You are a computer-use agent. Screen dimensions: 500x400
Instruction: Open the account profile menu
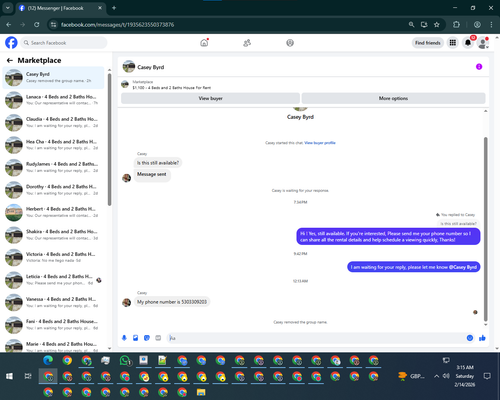483,43
